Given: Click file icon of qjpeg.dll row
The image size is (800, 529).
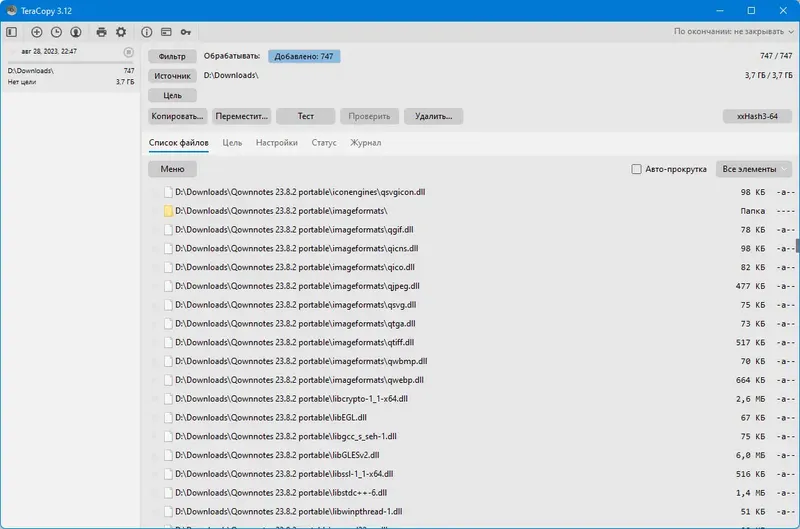Looking at the screenshot, I should 168,286.
